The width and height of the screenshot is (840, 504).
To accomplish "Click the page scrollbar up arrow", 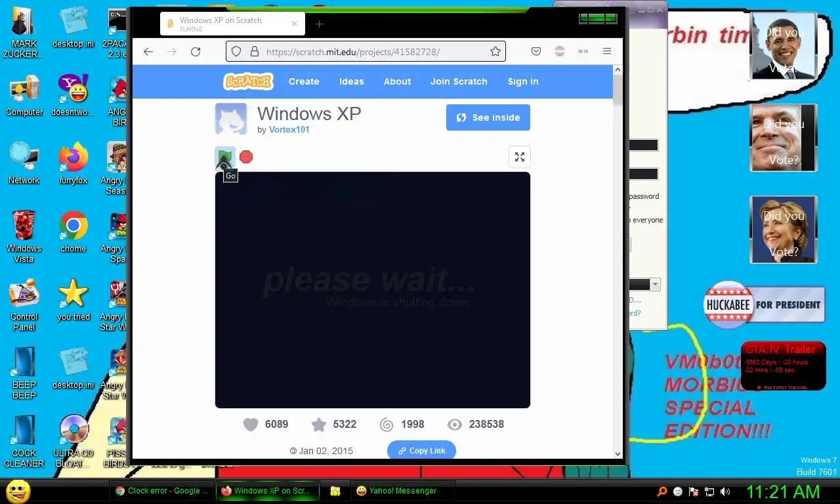I will pos(618,70).
